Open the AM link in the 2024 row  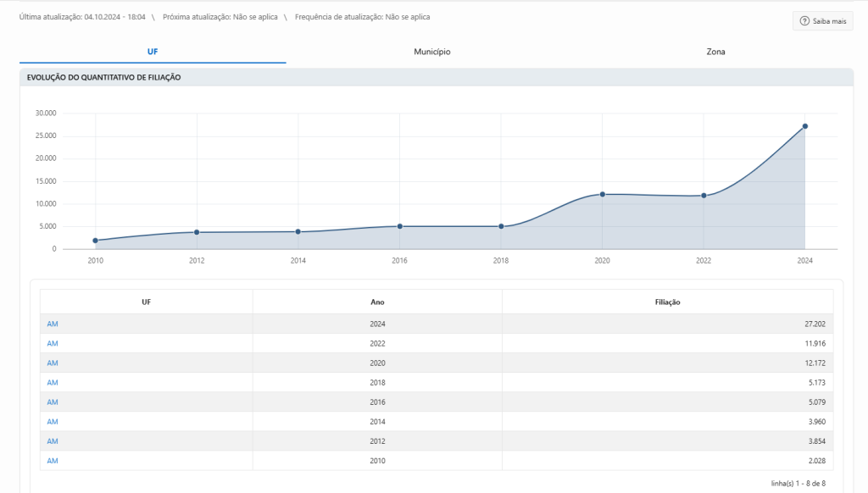click(53, 324)
